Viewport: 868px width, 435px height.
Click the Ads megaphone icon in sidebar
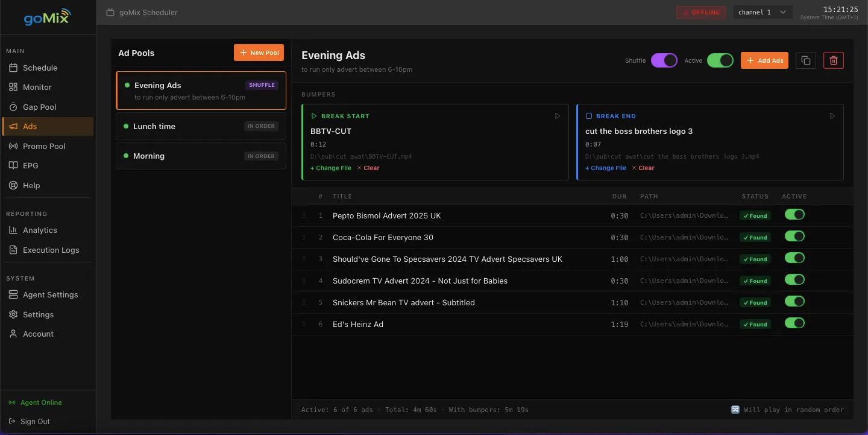pos(13,127)
